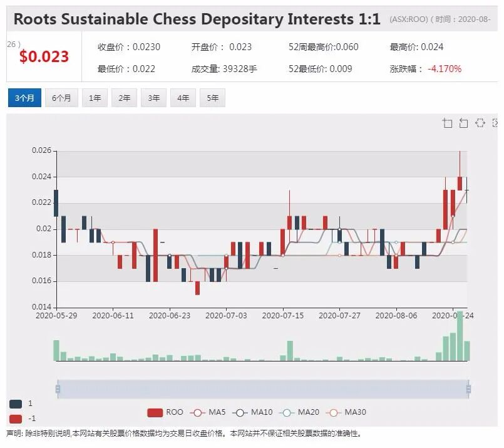This screenshot has height=448, width=504.
Task: Click the 0.026 y-axis label
Action: [x=41, y=150]
